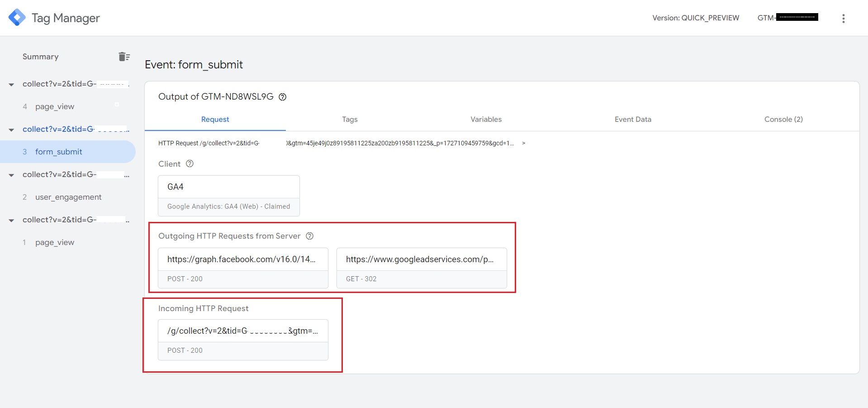Select event 3 form_submit
Screen dimensions: 868x408
click(x=68, y=152)
